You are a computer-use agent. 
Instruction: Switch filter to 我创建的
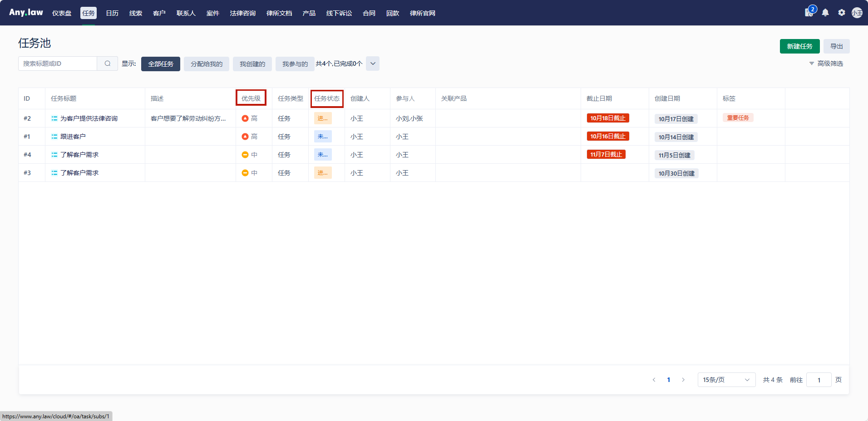[252, 64]
